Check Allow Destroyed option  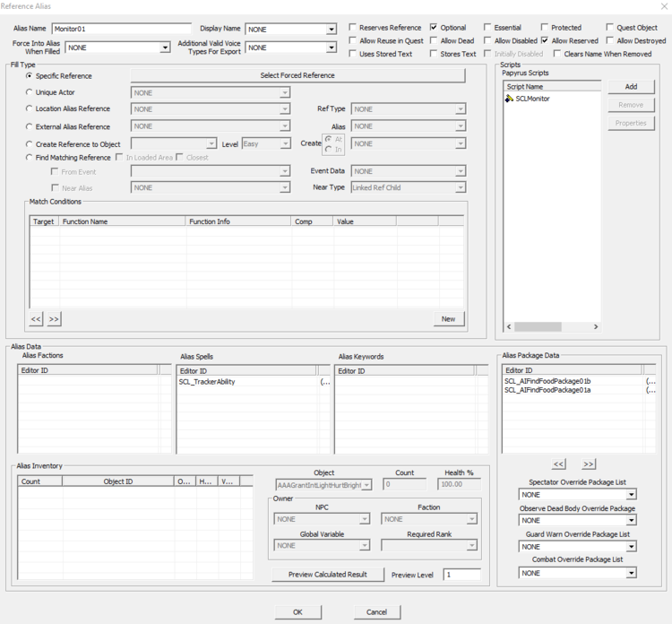pyautogui.click(x=609, y=40)
